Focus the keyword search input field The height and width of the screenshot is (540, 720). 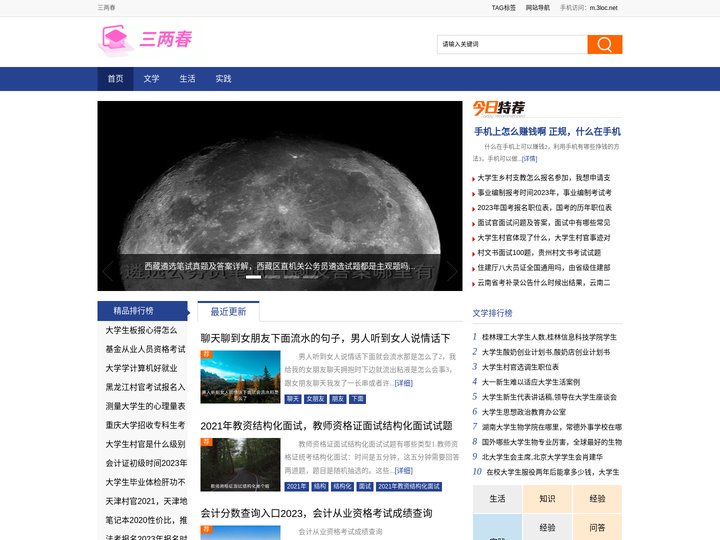click(512, 44)
